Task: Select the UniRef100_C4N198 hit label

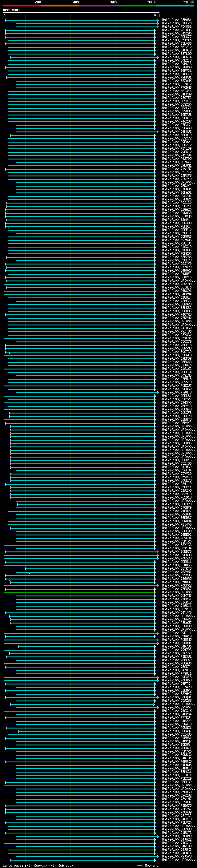Action: click(x=176, y=846)
